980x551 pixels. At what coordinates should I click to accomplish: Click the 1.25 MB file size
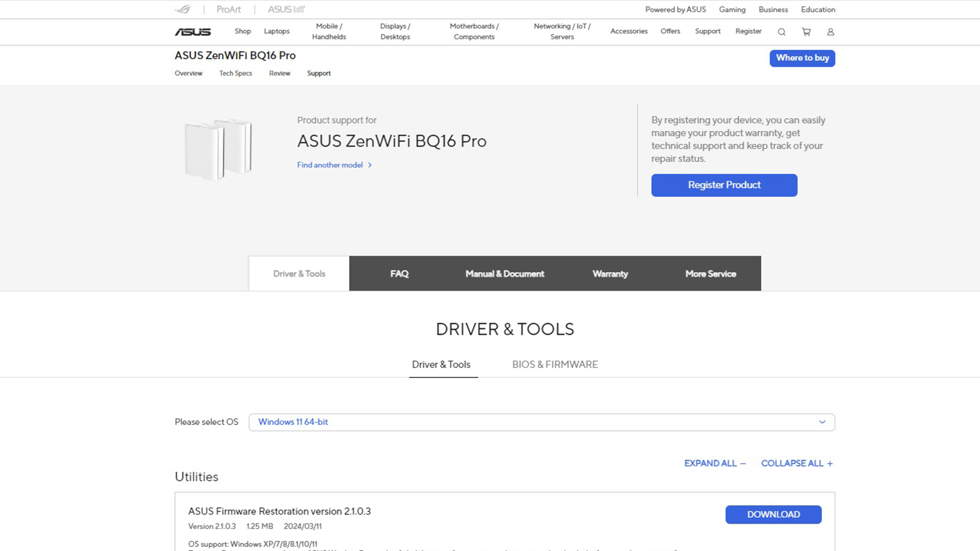(x=260, y=526)
